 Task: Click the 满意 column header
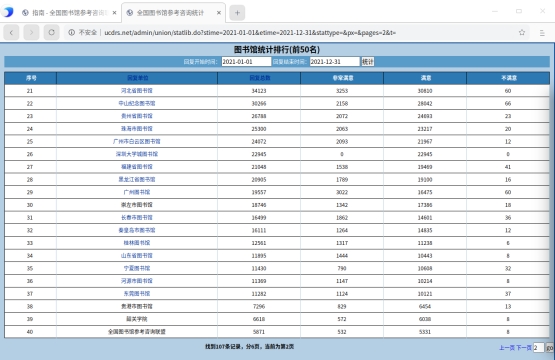(426, 78)
